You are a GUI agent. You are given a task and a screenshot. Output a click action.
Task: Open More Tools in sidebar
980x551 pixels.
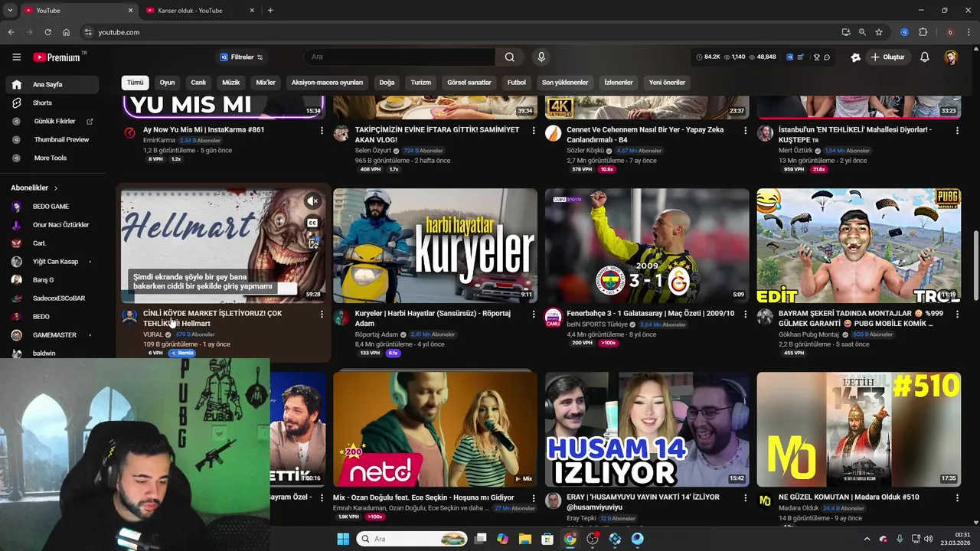tap(52, 158)
